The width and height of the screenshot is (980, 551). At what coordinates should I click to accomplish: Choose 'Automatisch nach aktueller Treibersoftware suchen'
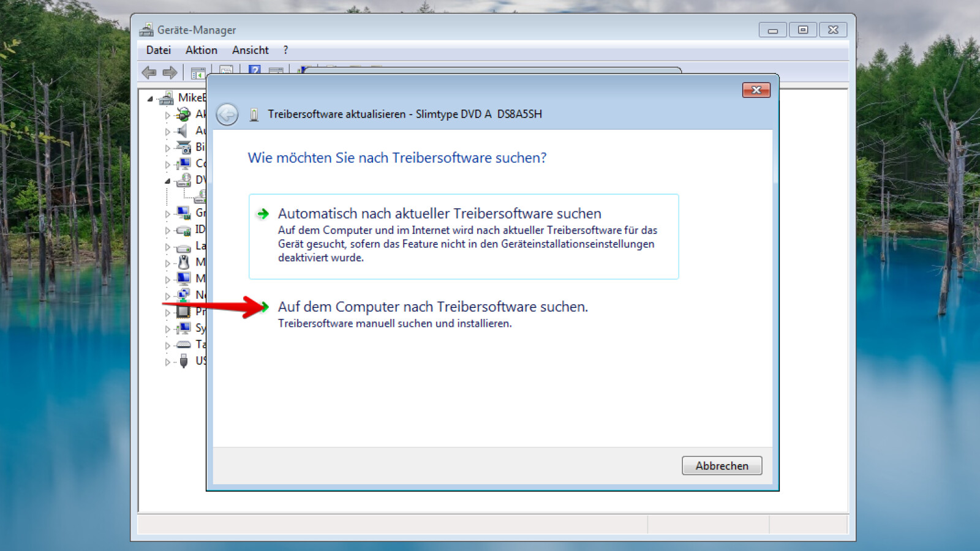click(439, 214)
